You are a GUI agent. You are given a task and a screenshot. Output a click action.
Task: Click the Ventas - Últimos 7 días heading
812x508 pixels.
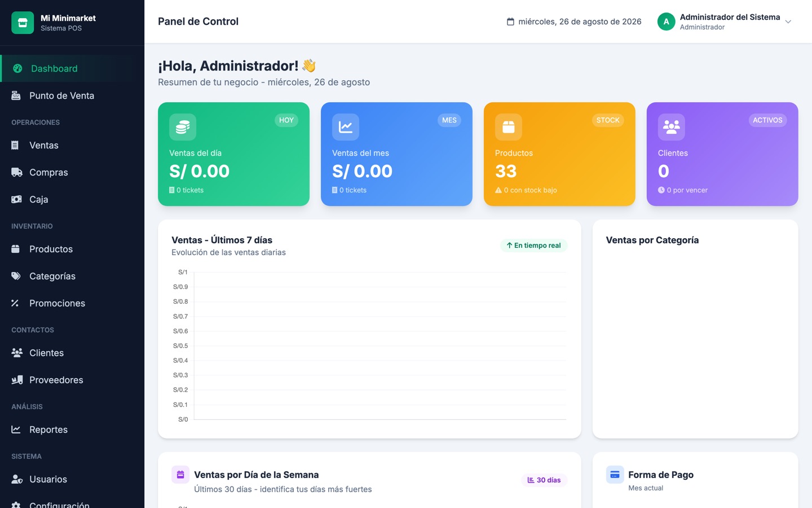[x=222, y=240]
